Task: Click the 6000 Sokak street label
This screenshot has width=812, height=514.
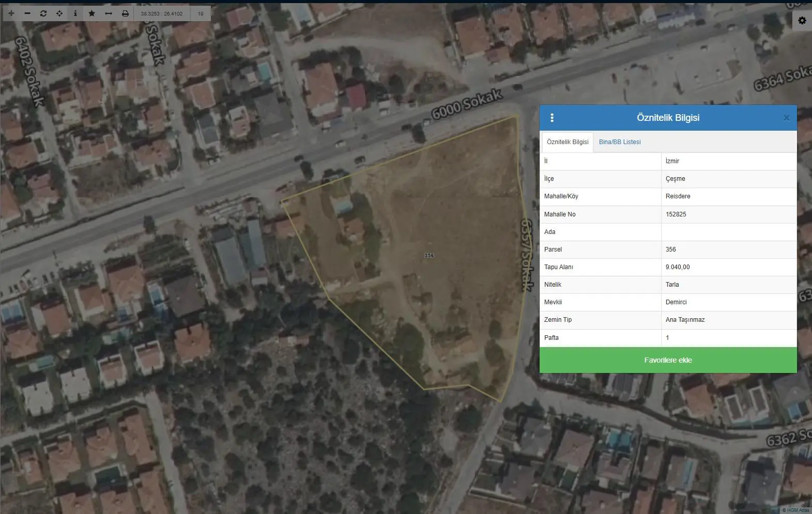Action: [467, 104]
